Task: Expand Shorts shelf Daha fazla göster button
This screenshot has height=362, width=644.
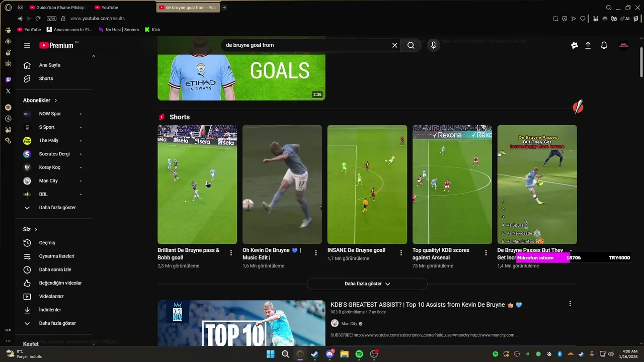Action: tap(367, 284)
